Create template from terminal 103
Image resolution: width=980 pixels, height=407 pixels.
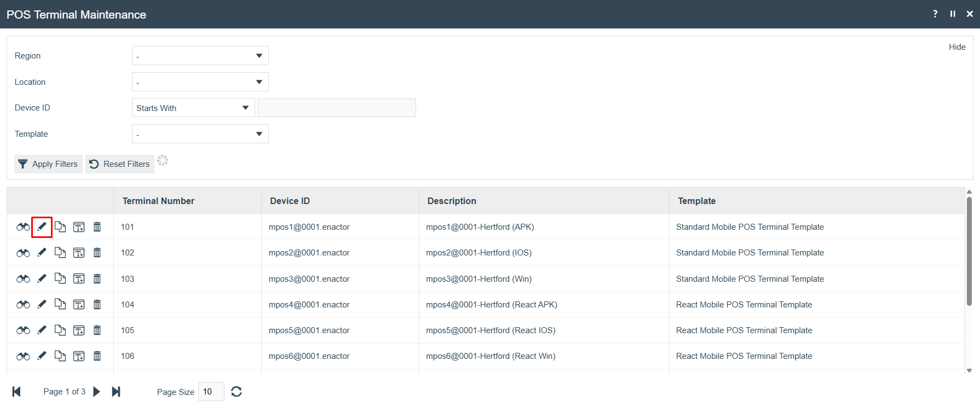79,279
